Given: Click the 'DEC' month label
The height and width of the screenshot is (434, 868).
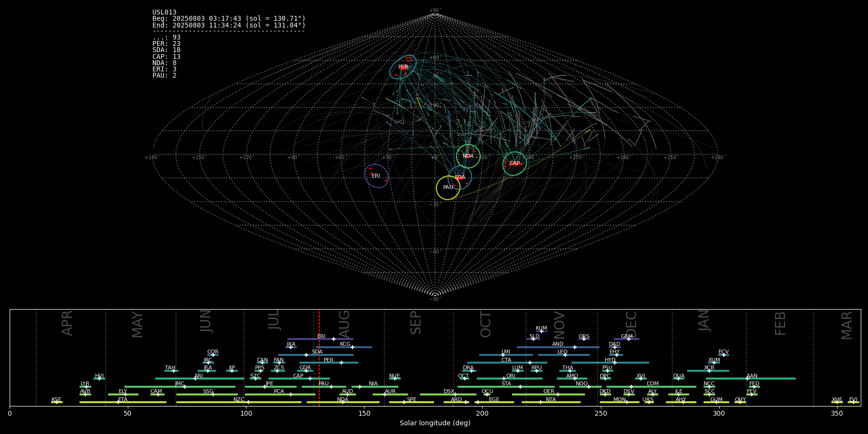Looking at the screenshot, I should (631, 325).
